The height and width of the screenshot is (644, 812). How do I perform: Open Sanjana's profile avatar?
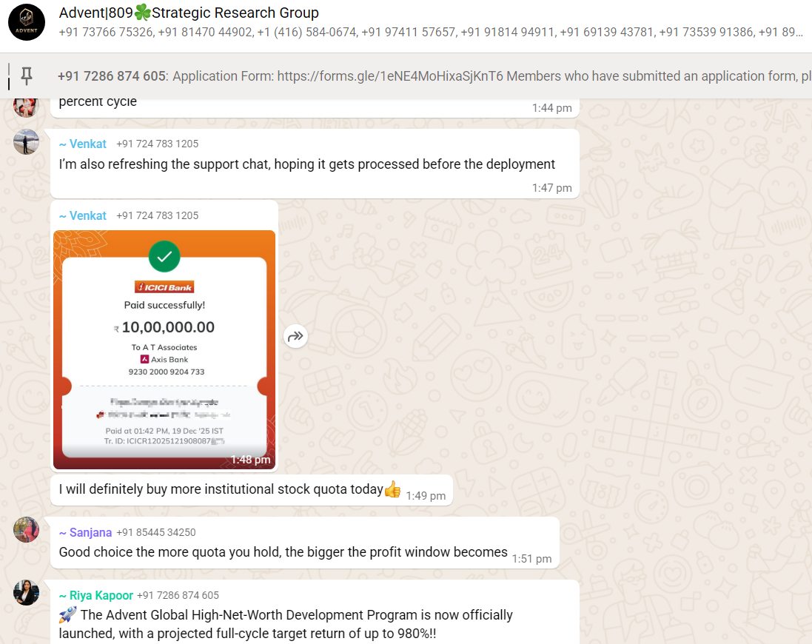26,529
